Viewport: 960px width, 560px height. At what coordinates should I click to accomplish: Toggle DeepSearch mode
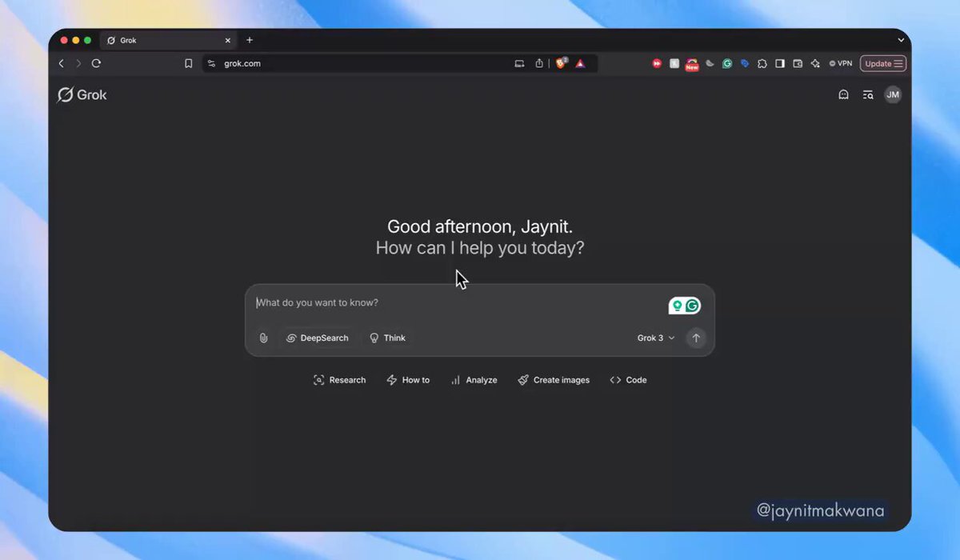(x=318, y=338)
